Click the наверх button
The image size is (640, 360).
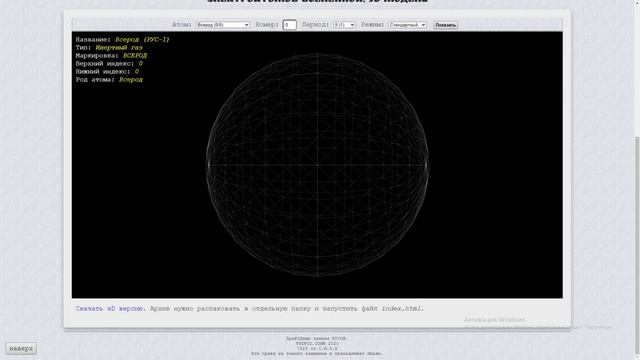pos(21,349)
